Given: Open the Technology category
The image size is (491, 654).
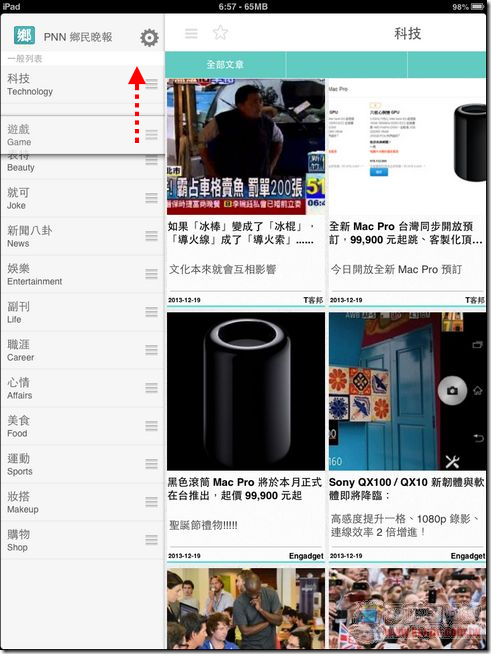Looking at the screenshot, I should click(x=83, y=85).
